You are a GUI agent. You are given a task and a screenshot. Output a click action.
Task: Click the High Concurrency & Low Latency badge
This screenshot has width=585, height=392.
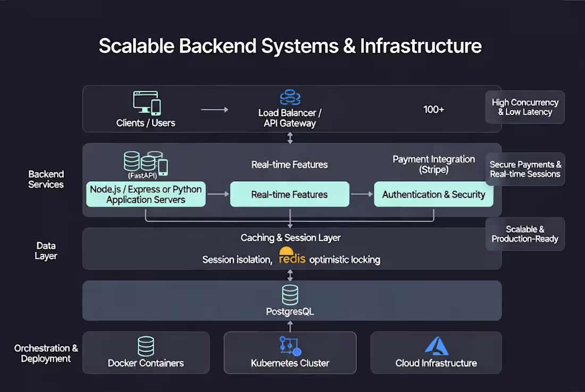pos(525,107)
